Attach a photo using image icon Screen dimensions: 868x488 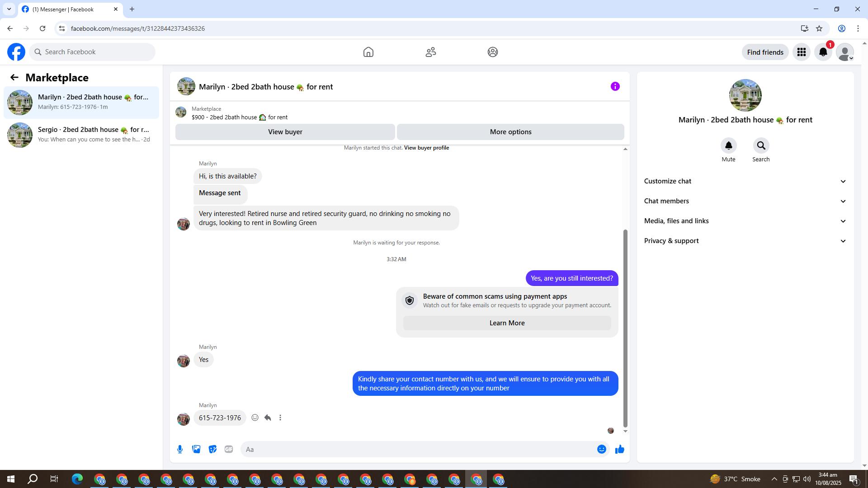click(x=196, y=449)
